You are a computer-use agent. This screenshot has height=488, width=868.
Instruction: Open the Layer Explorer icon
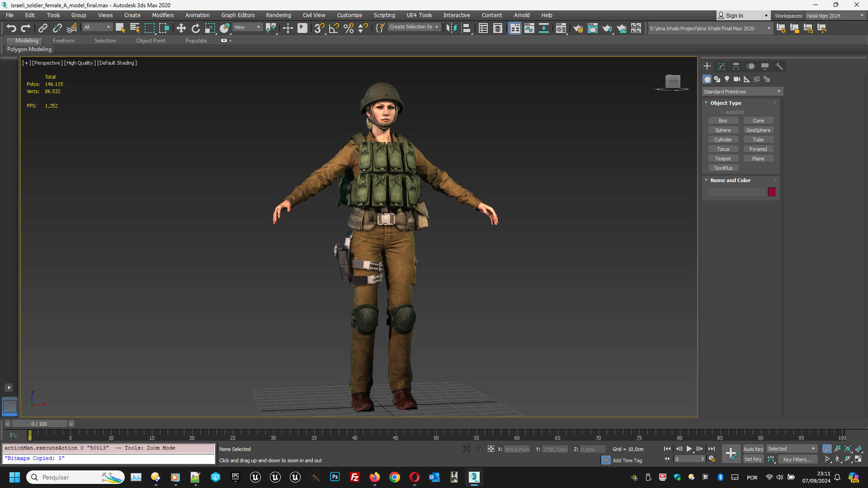497,28
